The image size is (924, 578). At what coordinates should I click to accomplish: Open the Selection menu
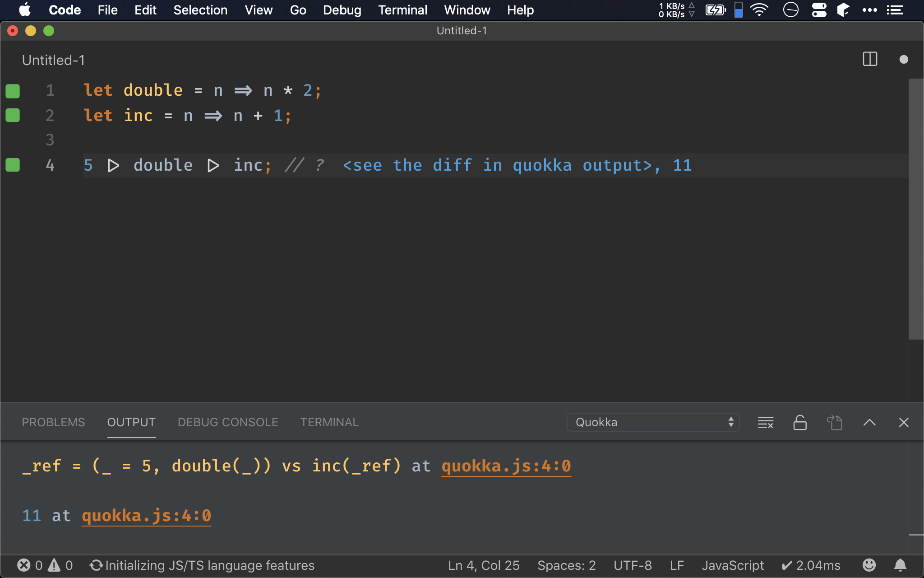point(200,10)
